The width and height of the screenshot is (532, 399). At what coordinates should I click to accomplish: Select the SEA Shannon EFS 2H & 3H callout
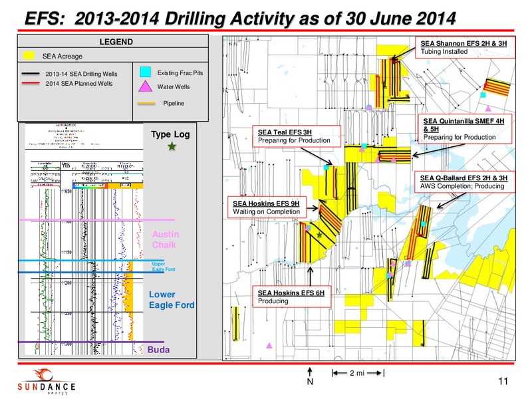pyautogui.click(x=465, y=47)
